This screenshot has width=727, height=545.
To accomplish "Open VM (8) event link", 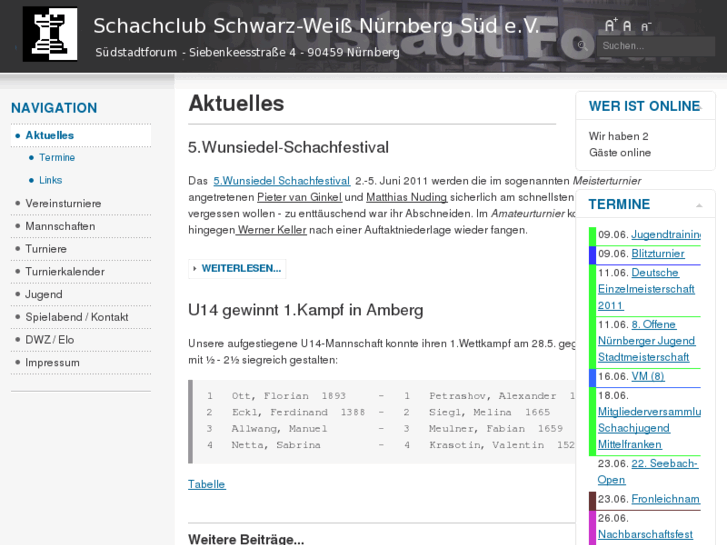I will point(648,376).
